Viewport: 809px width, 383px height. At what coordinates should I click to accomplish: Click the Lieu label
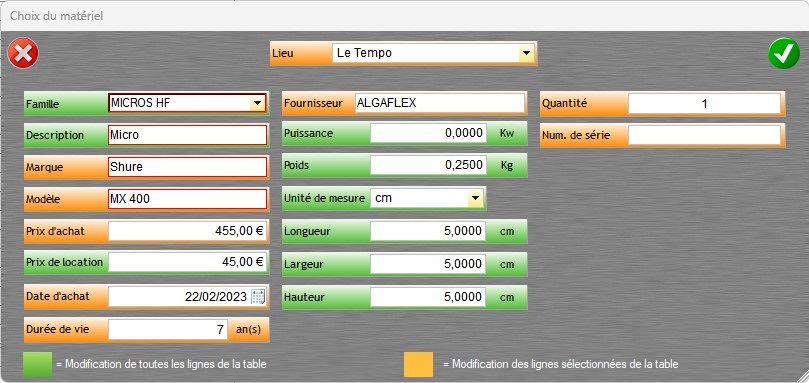pyautogui.click(x=283, y=53)
